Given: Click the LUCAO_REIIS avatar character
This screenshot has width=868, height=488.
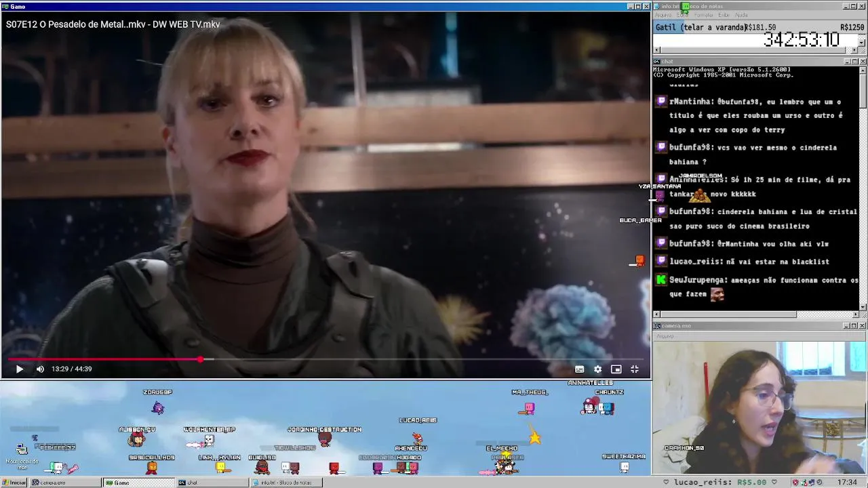Looking at the screenshot, I should click(417, 437).
